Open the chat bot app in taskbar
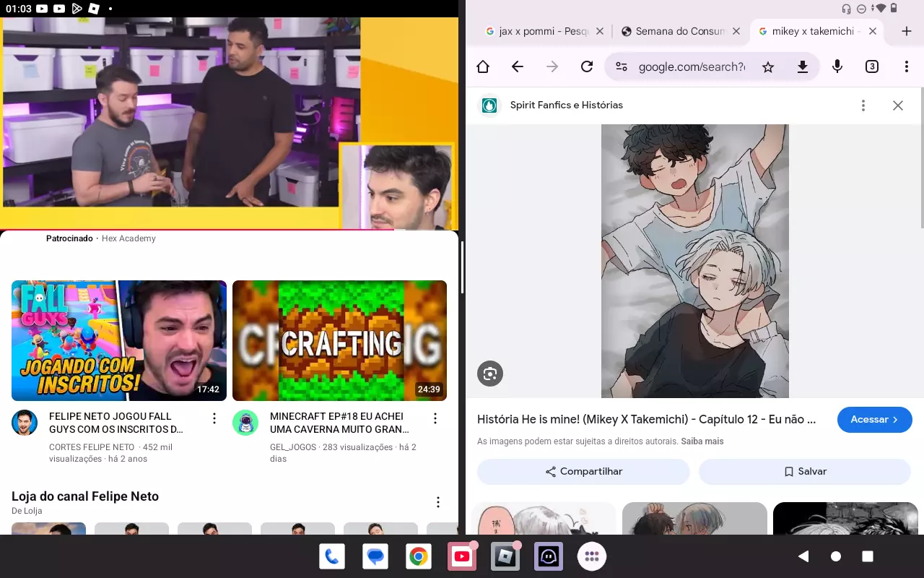Image resolution: width=924 pixels, height=578 pixels. tap(549, 556)
